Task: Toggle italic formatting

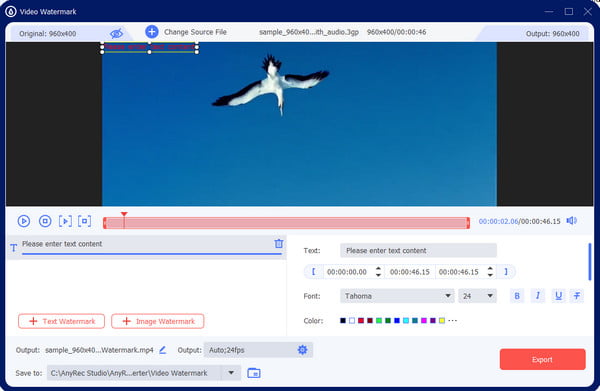Action: [x=538, y=296]
